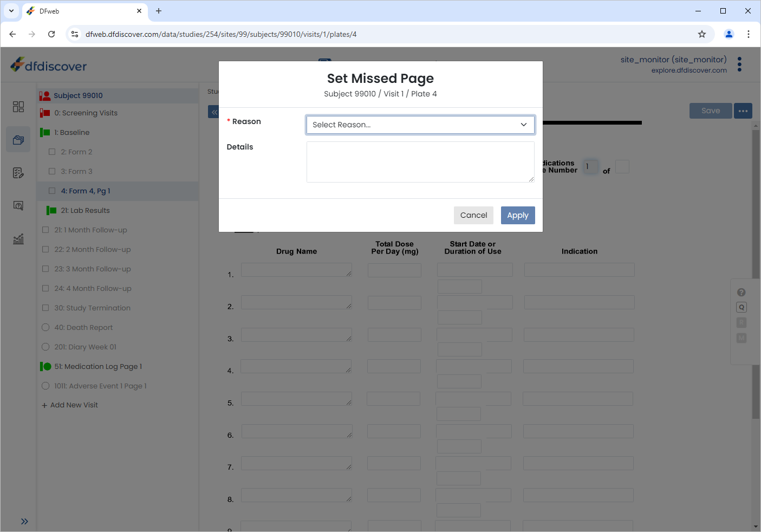Image resolution: width=761 pixels, height=532 pixels.
Task: Open the browser tab search dropdown arrow
Action: [11, 11]
